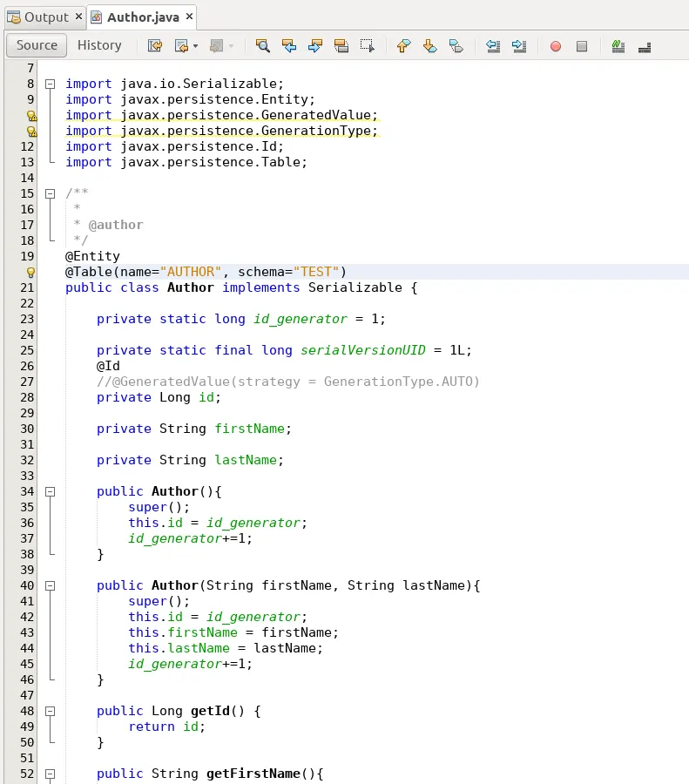The height and width of the screenshot is (784, 689).
Task: Click id_generator declaration on line 23
Action: 241,319
